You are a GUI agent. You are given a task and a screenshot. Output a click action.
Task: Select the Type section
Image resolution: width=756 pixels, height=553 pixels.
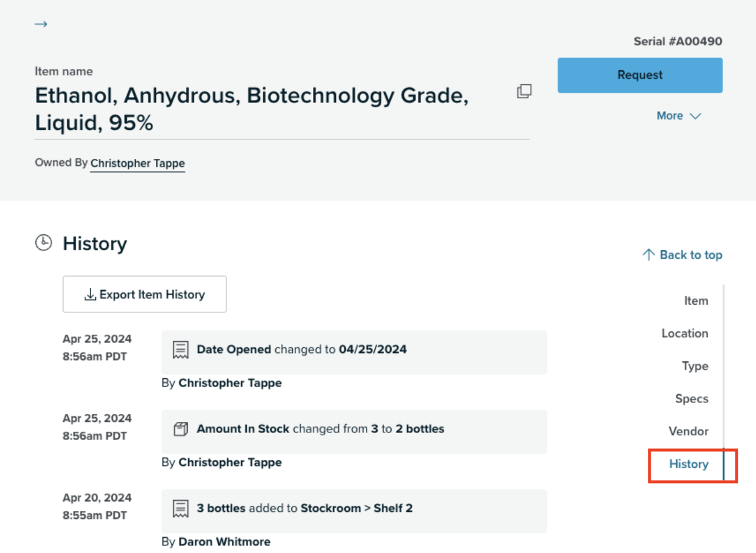point(695,366)
